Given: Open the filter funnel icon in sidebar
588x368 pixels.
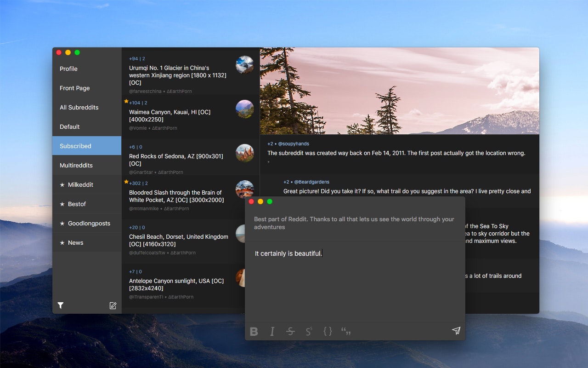Looking at the screenshot, I should (60, 305).
